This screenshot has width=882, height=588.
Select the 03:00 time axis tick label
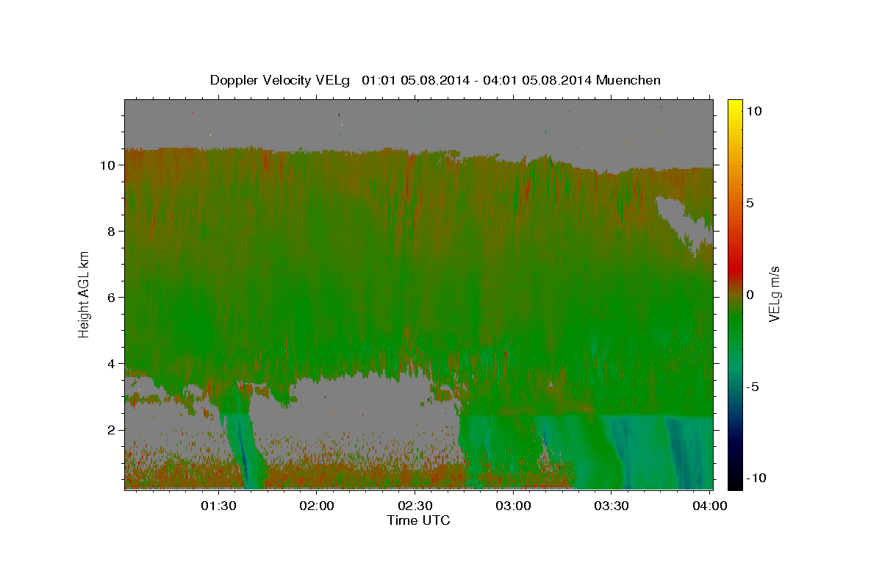click(514, 506)
